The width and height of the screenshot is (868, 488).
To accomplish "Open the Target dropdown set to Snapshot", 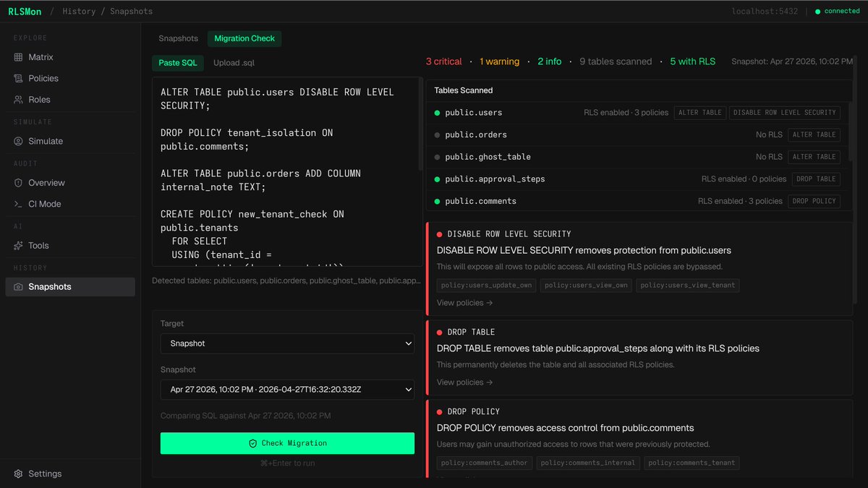I will tap(287, 343).
